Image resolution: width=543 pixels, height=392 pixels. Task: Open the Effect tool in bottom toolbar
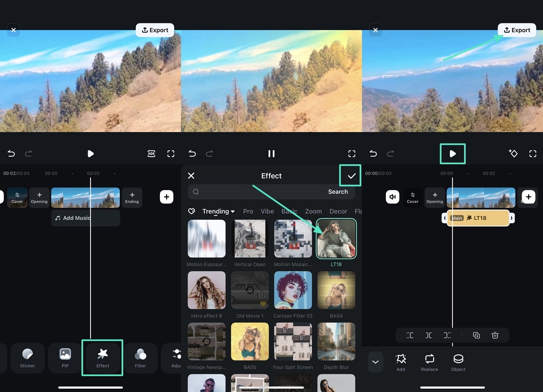pyautogui.click(x=102, y=358)
